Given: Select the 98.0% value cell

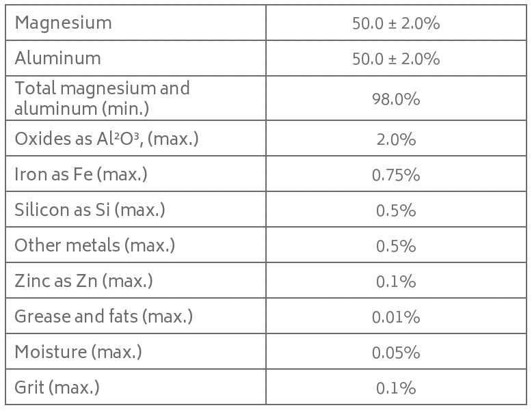Looking at the screenshot, I should pos(395,99).
